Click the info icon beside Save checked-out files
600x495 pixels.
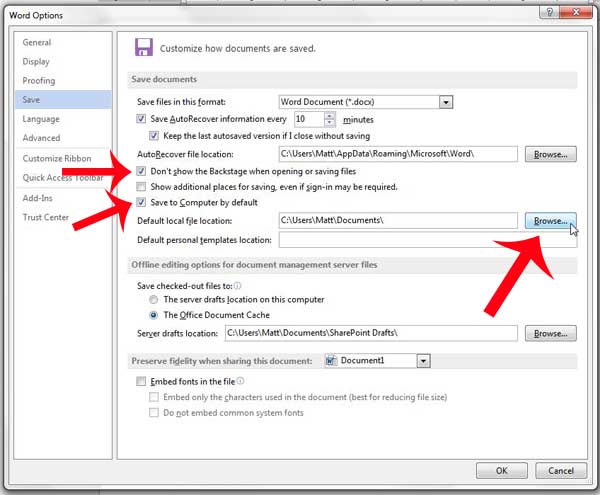pyautogui.click(x=237, y=286)
